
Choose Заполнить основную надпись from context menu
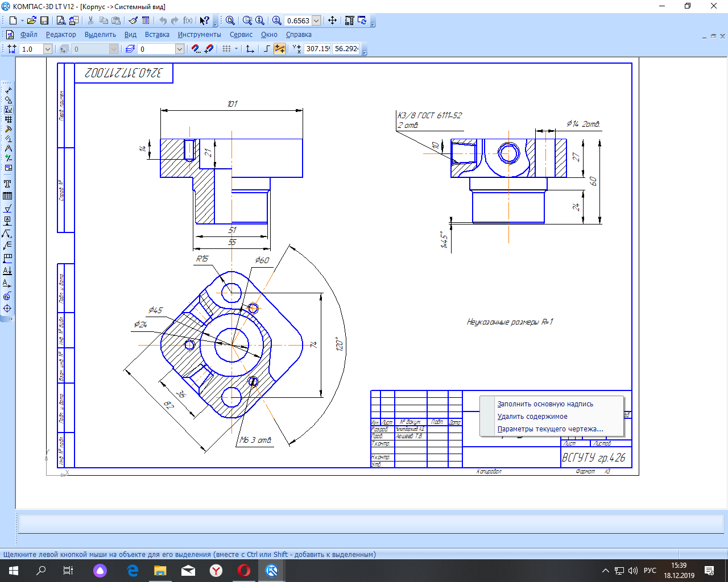pos(545,404)
